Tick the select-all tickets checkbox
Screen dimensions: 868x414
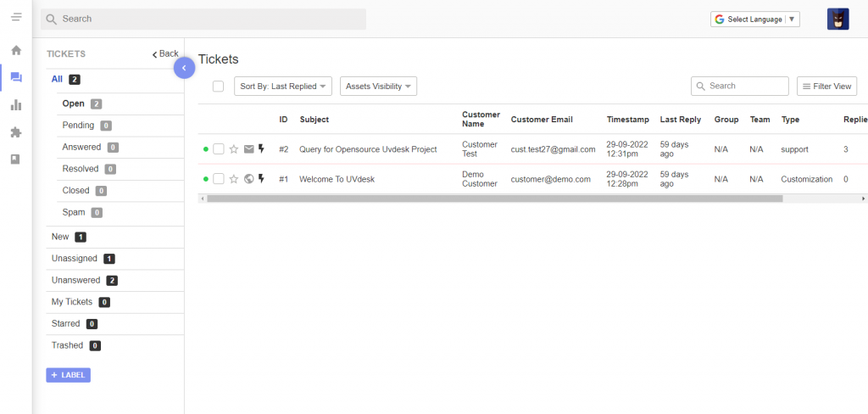click(218, 86)
